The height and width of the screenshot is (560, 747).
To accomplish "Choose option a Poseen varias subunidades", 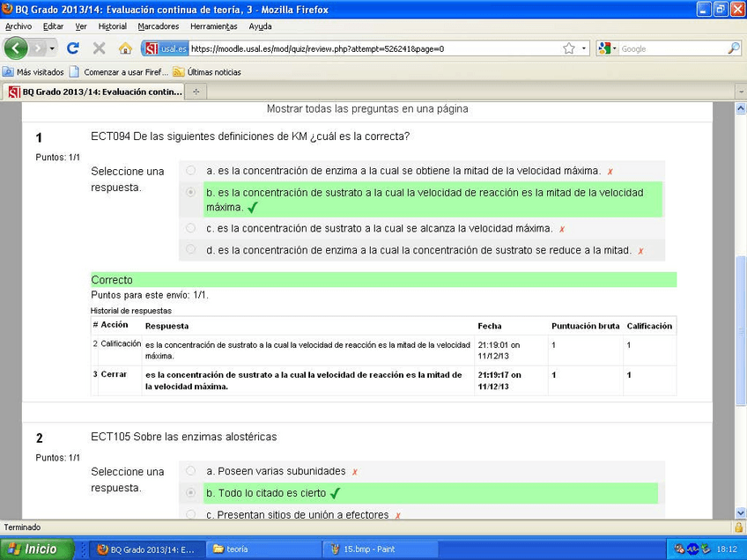I will pos(191,471).
